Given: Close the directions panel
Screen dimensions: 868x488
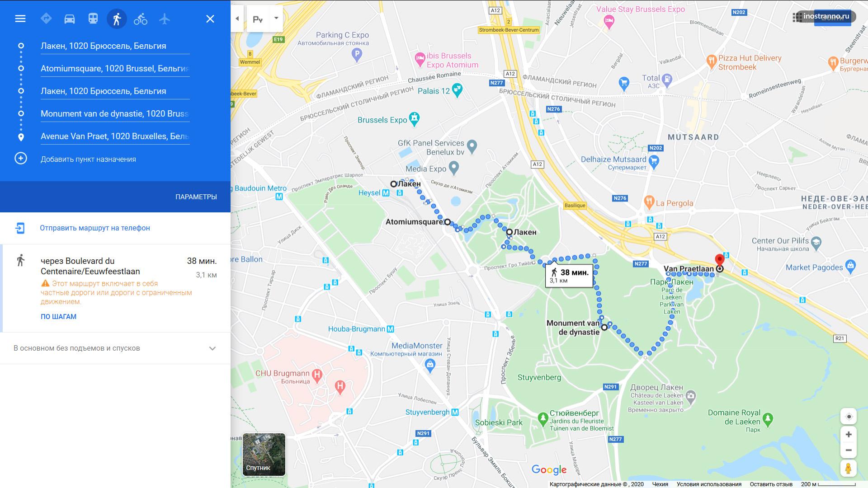Looking at the screenshot, I should [x=210, y=19].
